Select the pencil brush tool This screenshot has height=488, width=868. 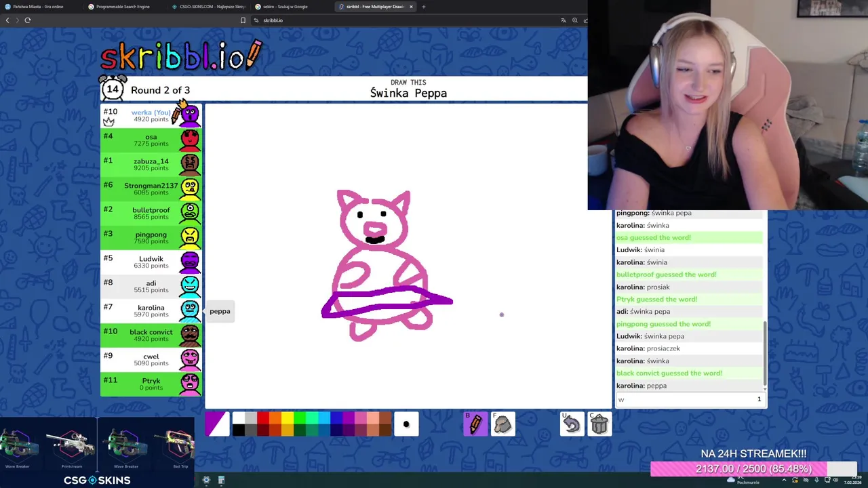tap(475, 424)
